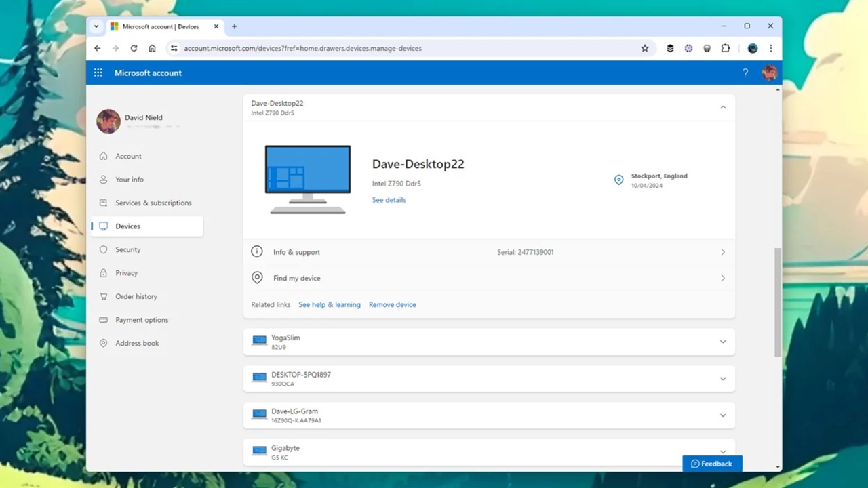Click the Remove device link
Viewport: 868px width, 488px height.
pyautogui.click(x=392, y=304)
